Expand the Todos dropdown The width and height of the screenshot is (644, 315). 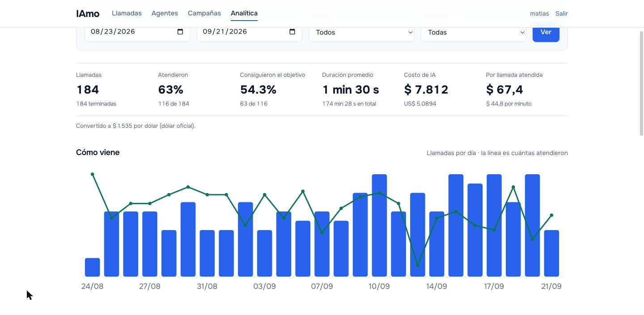(361, 32)
